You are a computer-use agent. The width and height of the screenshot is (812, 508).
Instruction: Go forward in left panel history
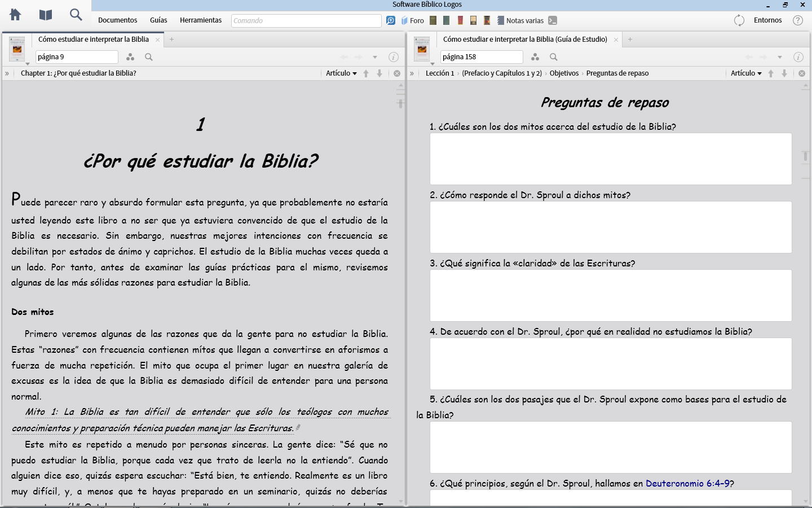tap(359, 57)
